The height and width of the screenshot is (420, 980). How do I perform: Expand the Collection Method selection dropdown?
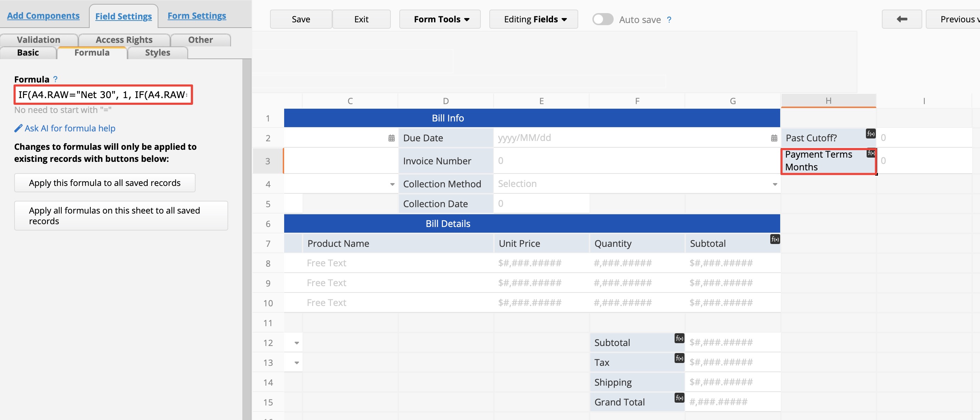coord(775,185)
